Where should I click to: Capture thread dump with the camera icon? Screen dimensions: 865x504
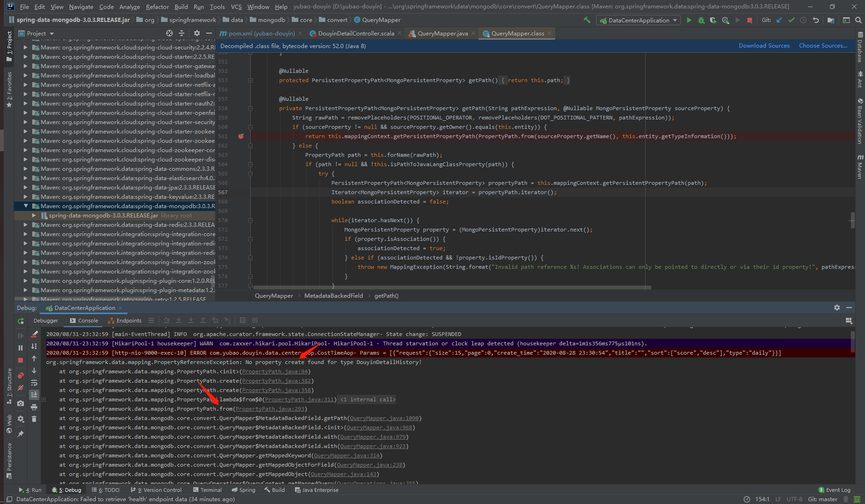(x=21, y=403)
